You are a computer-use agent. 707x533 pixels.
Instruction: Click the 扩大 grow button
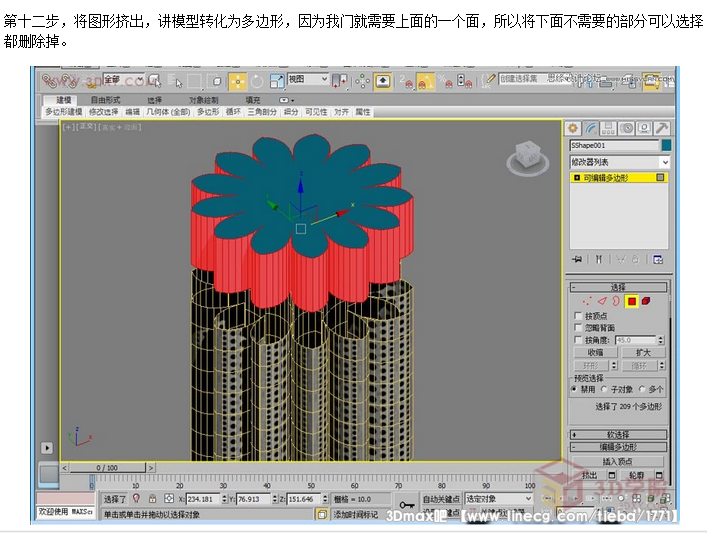(643, 353)
